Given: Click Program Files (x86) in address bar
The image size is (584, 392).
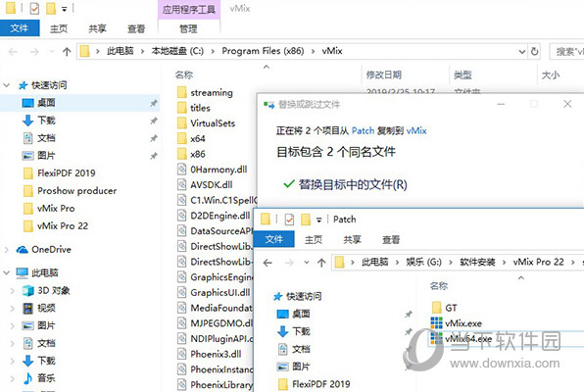Looking at the screenshot, I should pos(263,51).
